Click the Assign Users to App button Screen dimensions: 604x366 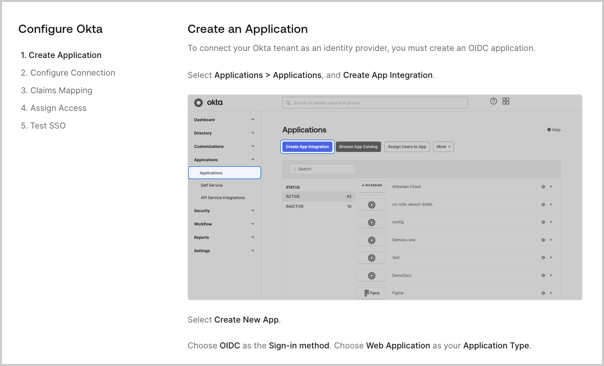point(407,147)
